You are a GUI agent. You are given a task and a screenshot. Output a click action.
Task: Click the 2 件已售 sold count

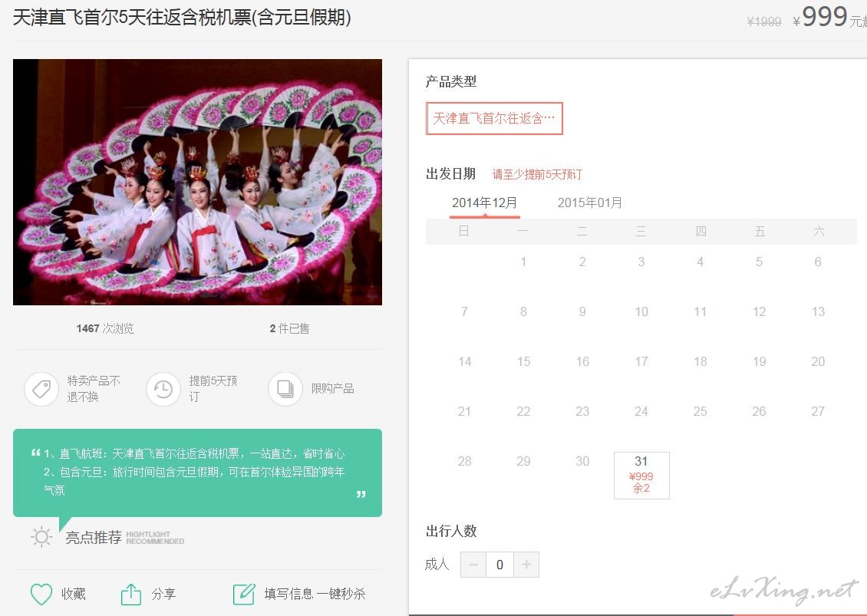[289, 328]
